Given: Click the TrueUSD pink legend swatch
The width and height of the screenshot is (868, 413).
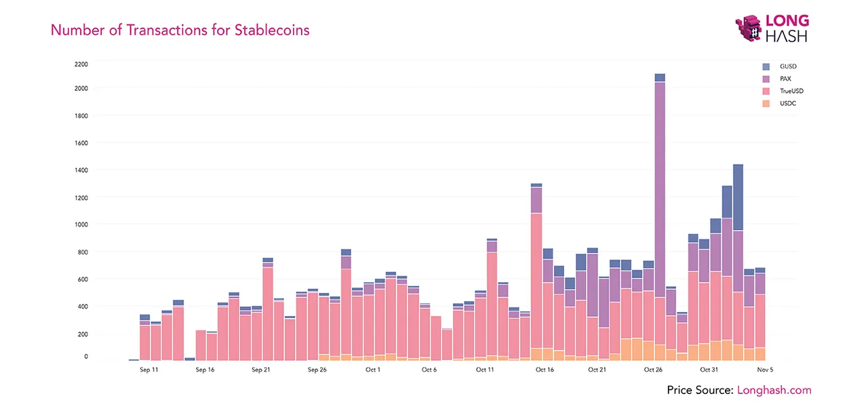Looking at the screenshot, I should 766,91.
